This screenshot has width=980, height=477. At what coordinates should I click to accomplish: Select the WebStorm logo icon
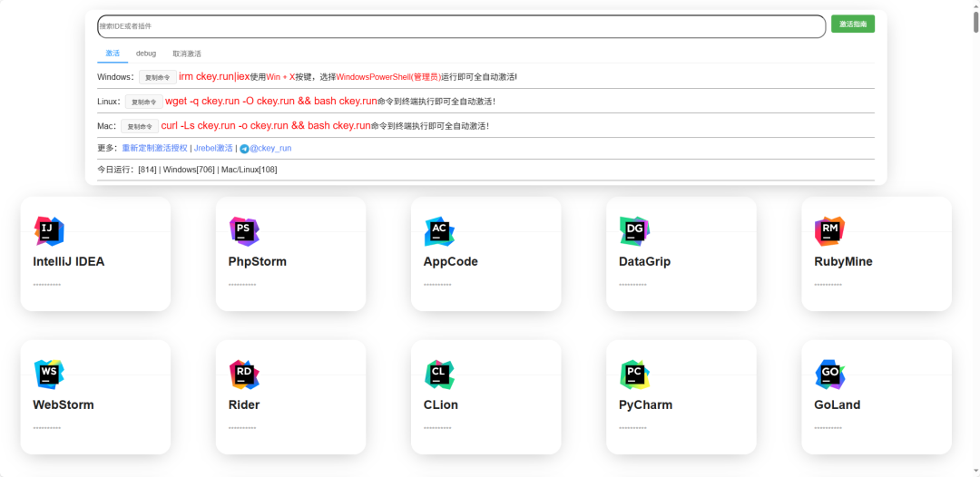click(x=49, y=374)
